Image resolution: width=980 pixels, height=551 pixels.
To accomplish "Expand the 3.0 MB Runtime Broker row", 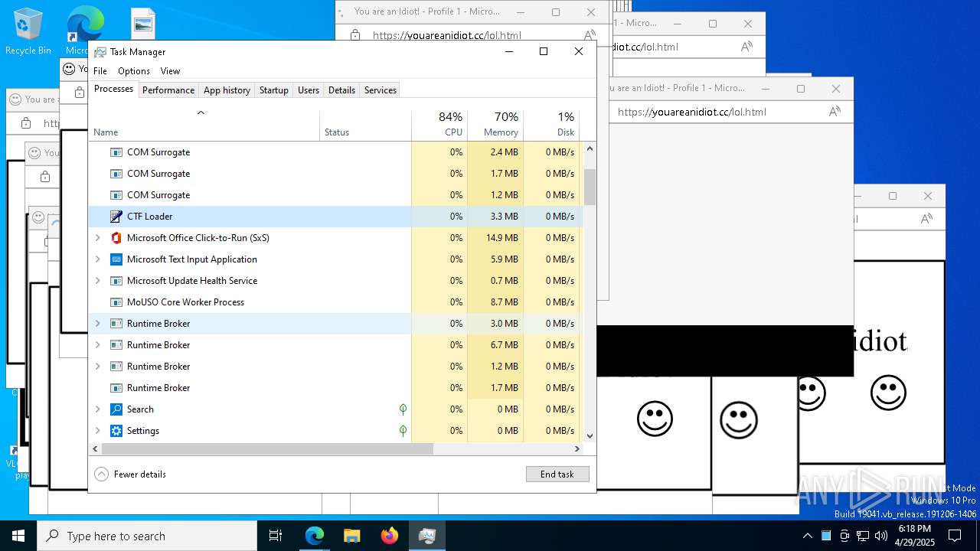I will pos(97,324).
